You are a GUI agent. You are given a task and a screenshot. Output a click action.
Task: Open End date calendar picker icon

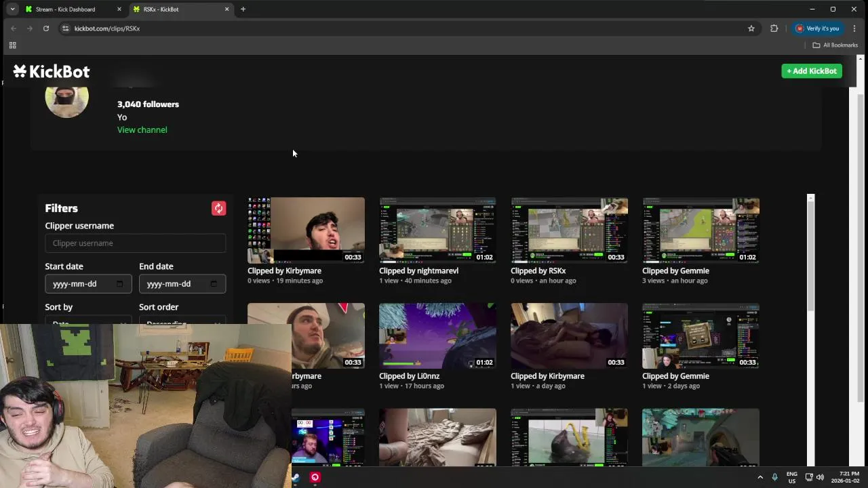[x=214, y=284]
